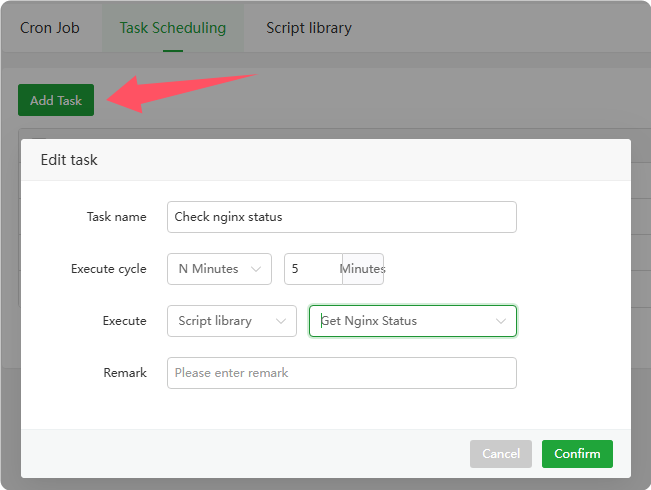Click the Task name label

pyautogui.click(x=117, y=217)
